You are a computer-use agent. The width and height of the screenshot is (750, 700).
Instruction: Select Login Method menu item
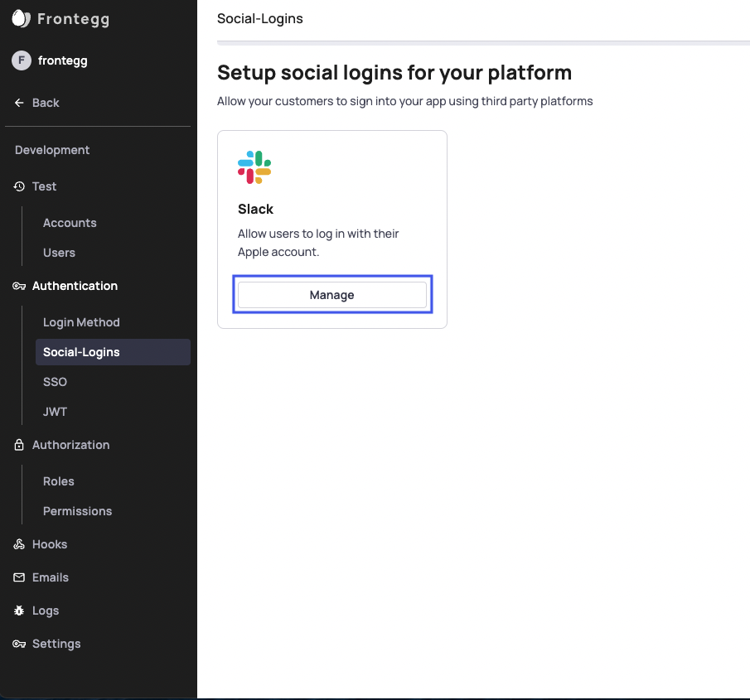81,322
